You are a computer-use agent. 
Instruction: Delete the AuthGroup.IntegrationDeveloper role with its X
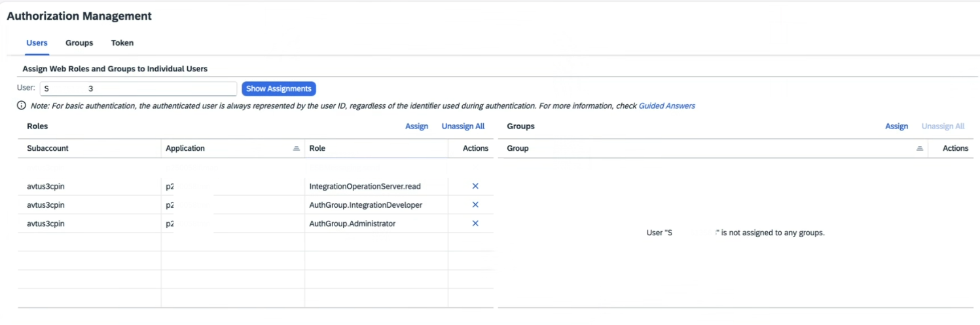tap(475, 205)
